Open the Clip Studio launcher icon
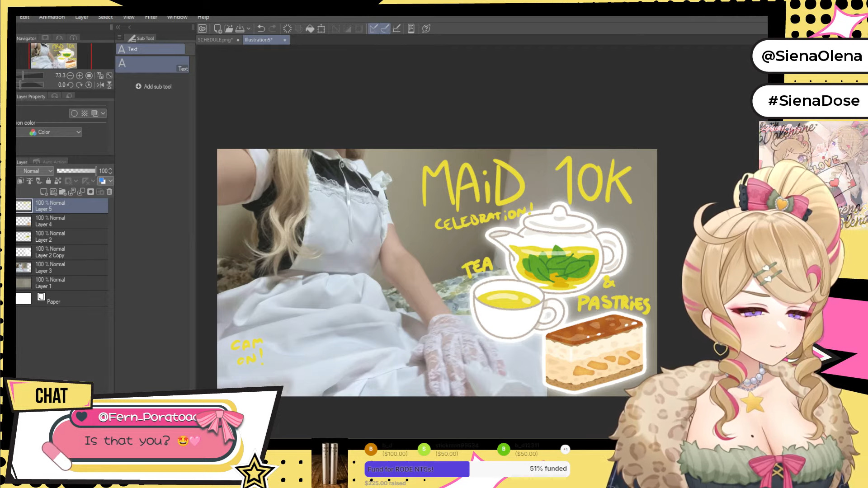Screen dimensions: 868x488 202,29
